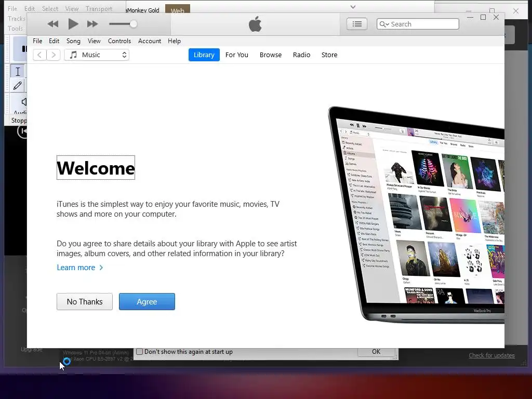Image resolution: width=532 pixels, height=399 pixels.
Task: Click the iTunes fast-forward button
Action: (92, 24)
